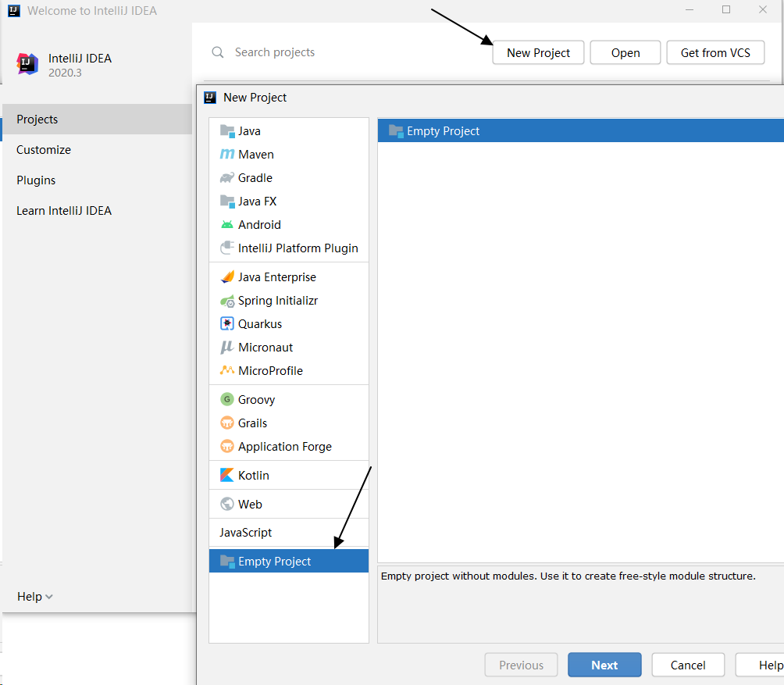784x685 pixels.
Task: Click the Java FX folder icon
Action: [227, 202]
